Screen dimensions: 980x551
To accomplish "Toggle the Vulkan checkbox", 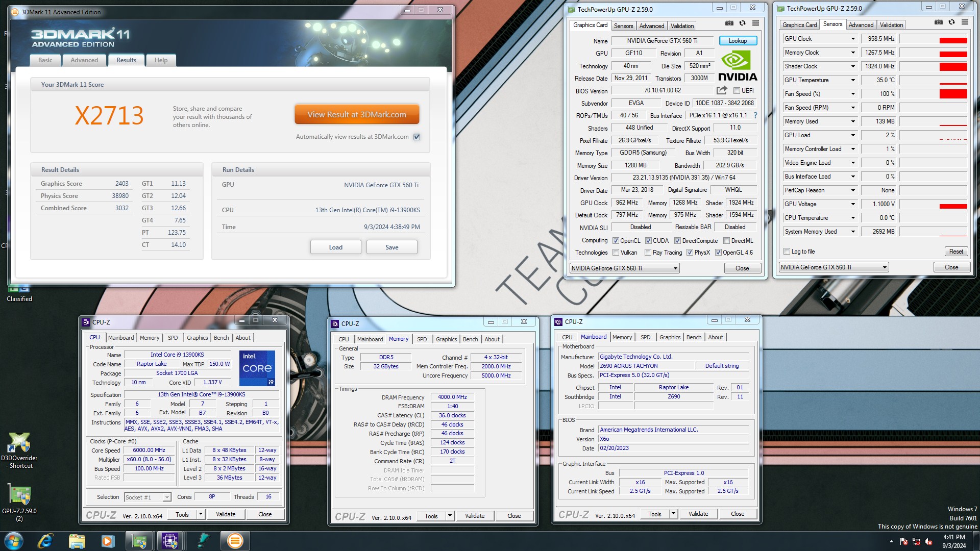I will click(x=616, y=253).
